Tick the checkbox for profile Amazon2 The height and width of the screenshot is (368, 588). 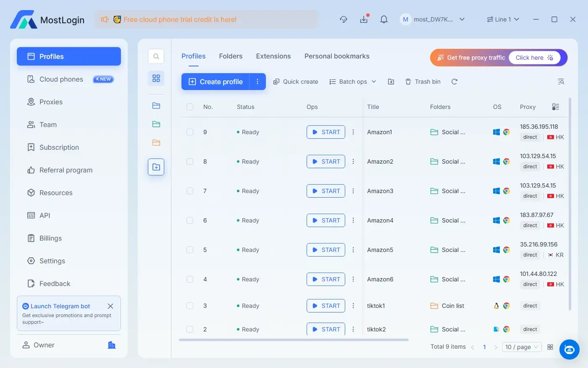[x=190, y=161]
